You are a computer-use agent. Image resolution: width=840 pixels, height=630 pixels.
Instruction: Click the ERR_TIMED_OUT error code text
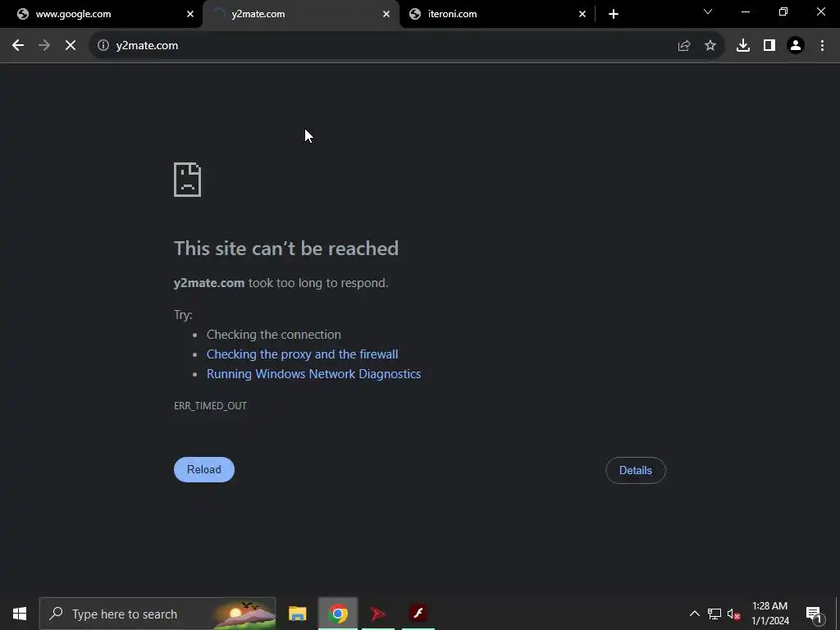coord(210,406)
